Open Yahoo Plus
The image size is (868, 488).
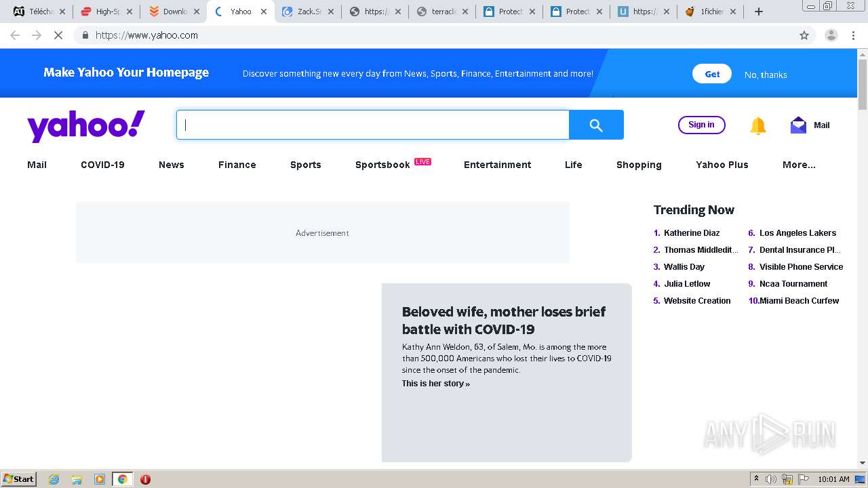click(x=722, y=165)
